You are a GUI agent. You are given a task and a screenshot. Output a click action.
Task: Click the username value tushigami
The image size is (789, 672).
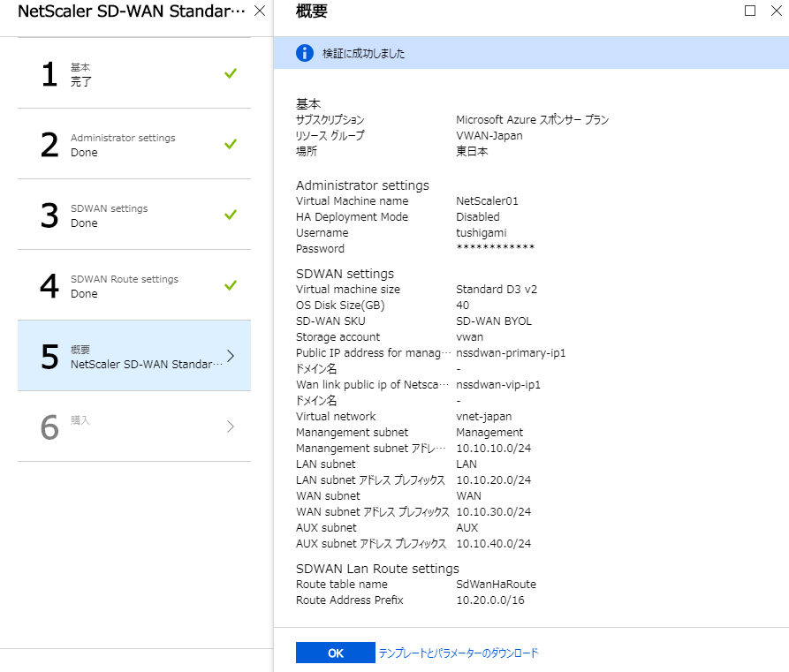pos(481,233)
